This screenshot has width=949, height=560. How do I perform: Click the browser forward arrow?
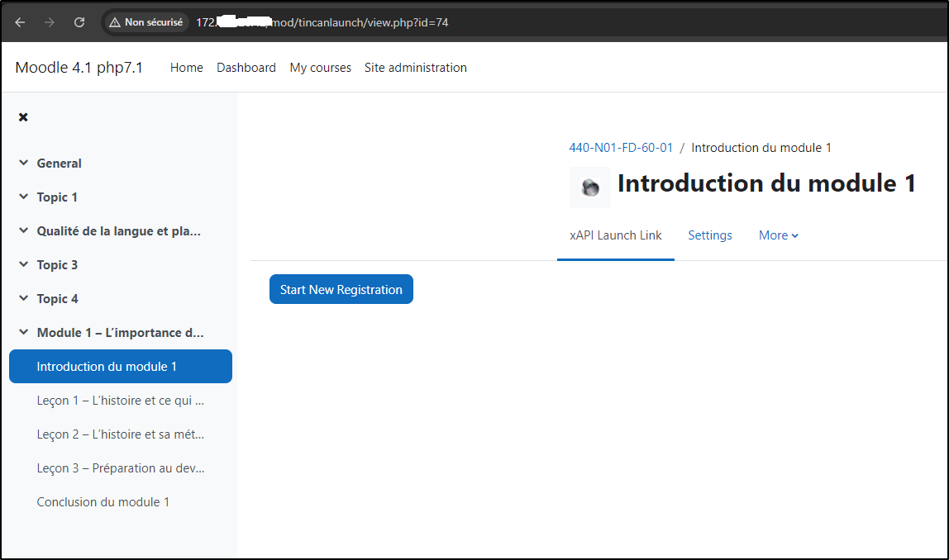(x=50, y=22)
